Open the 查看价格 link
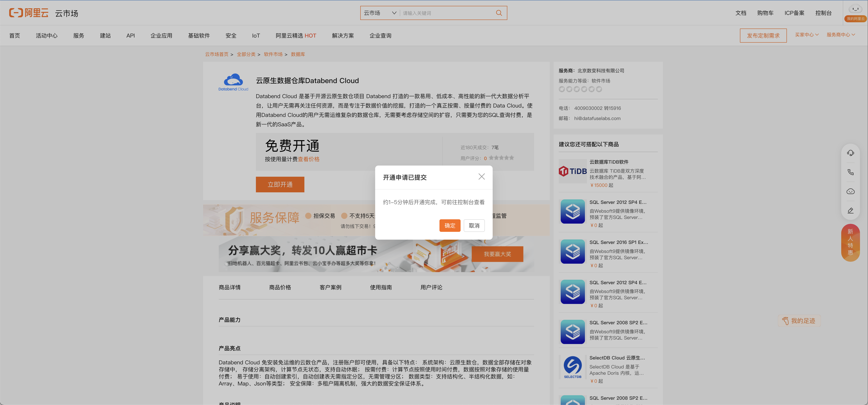 click(308, 159)
